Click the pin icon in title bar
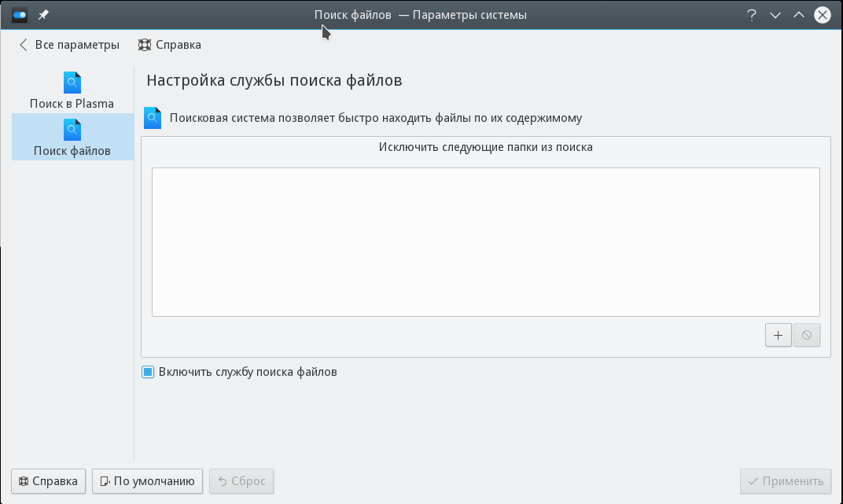843x504 pixels. pyautogui.click(x=44, y=15)
